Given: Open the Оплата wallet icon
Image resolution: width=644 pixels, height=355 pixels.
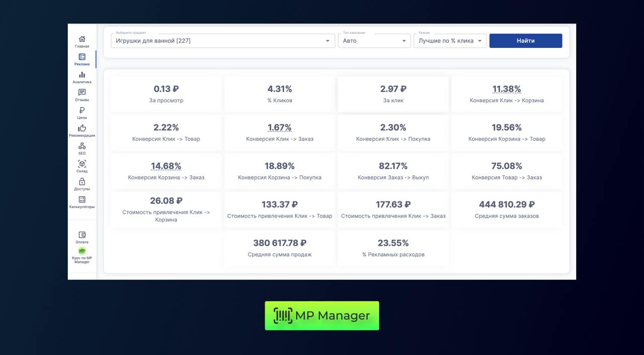Looking at the screenshot, I should (x=82, y=235).
